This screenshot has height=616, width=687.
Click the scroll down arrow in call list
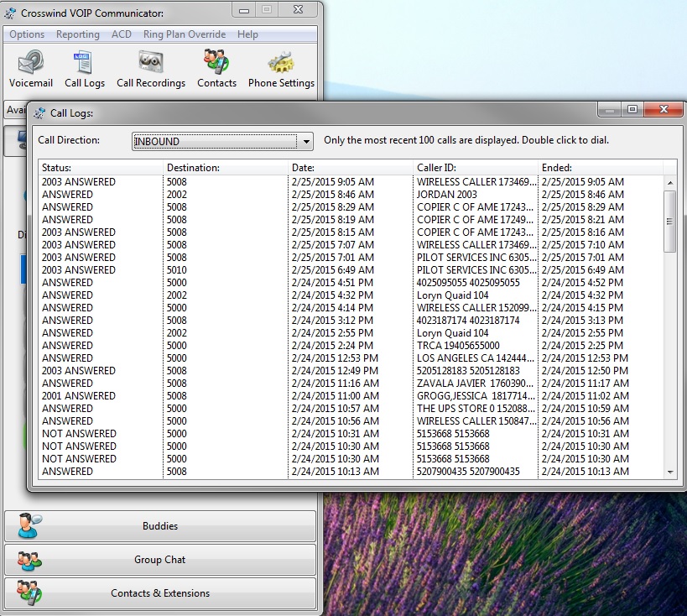[x=669, y=472]
